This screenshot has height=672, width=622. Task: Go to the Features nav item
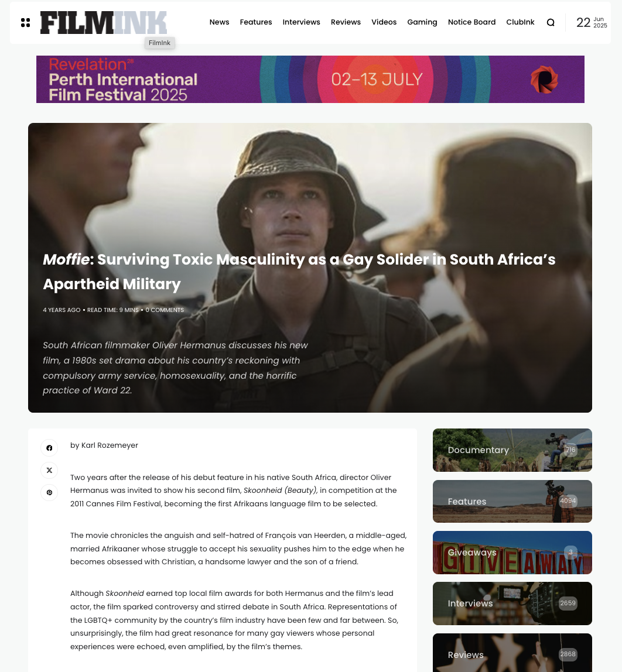click(256, 22)
